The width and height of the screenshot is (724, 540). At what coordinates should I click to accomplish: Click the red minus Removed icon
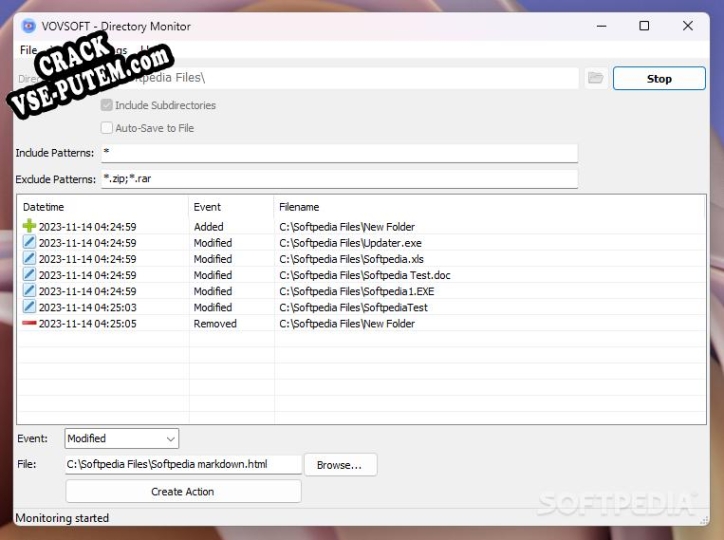[29, 323]
